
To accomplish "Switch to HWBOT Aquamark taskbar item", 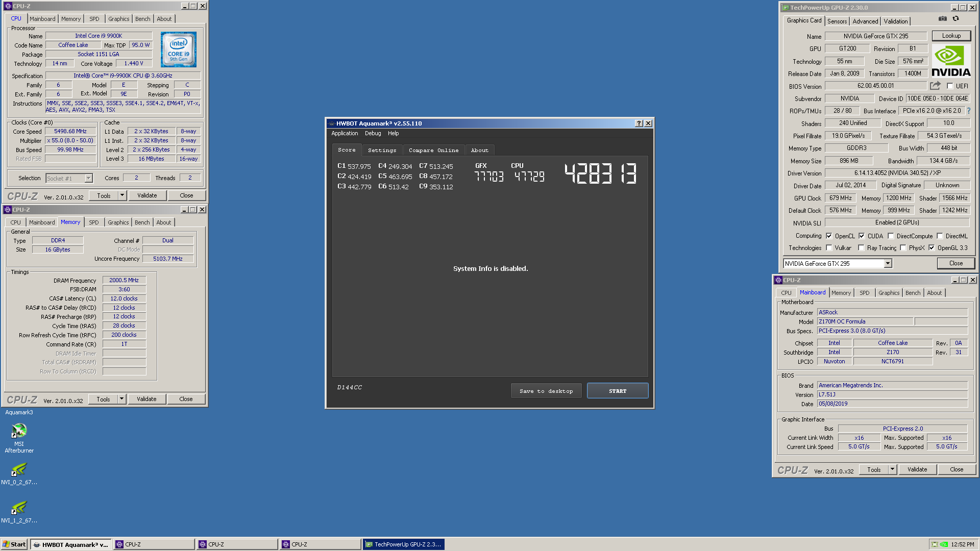I will [x=71, y=544].
